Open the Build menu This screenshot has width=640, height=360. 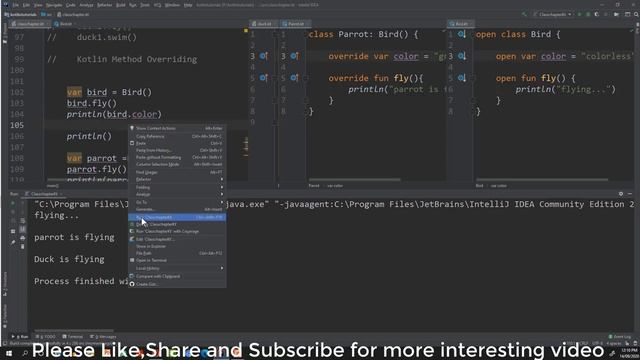(x=121, y=5)
